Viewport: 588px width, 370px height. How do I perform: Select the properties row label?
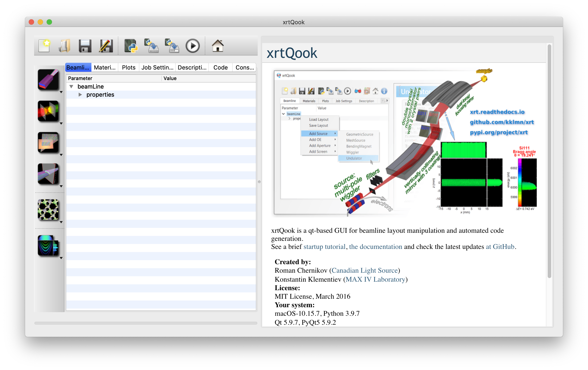[100, 95]
